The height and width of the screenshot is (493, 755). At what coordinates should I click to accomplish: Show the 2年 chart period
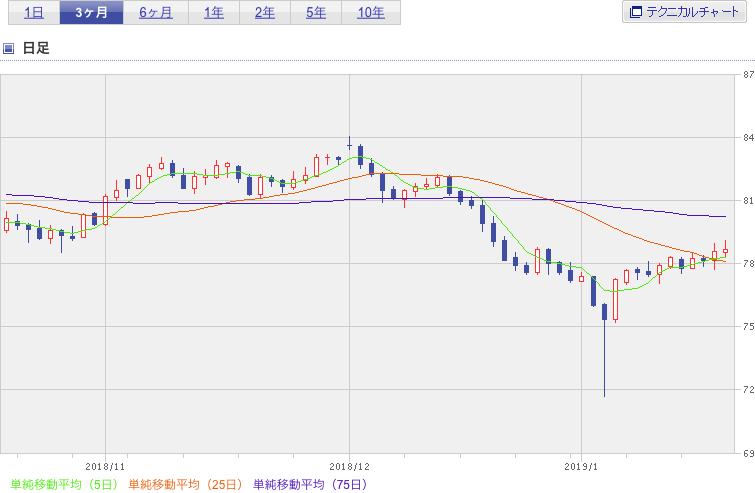pyautogui.click(x=265, y=12)
